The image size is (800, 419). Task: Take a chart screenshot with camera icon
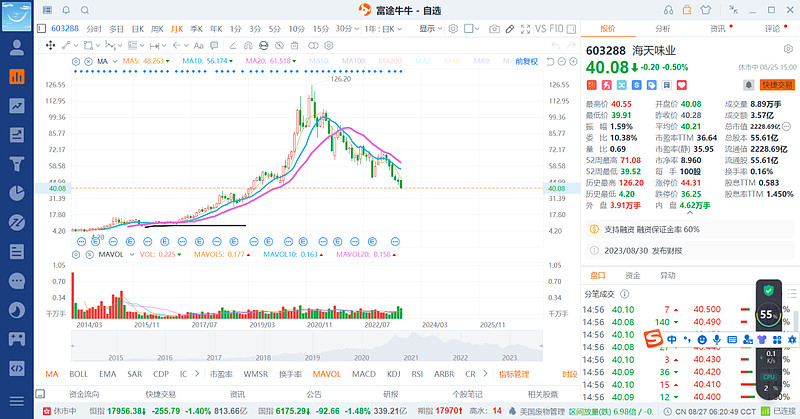point(494,29)
